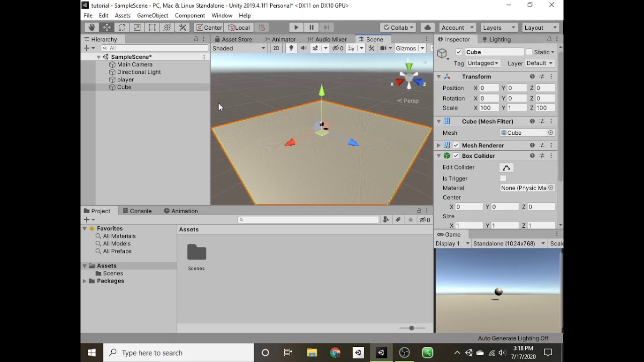
Task: Open SampleScene options menu dots
Action: coord(204,57)
